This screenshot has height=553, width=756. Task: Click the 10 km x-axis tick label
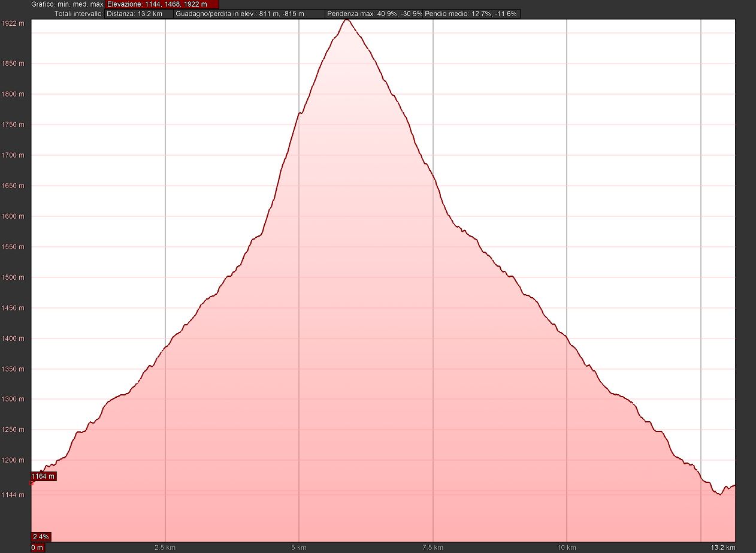point(567,548)
